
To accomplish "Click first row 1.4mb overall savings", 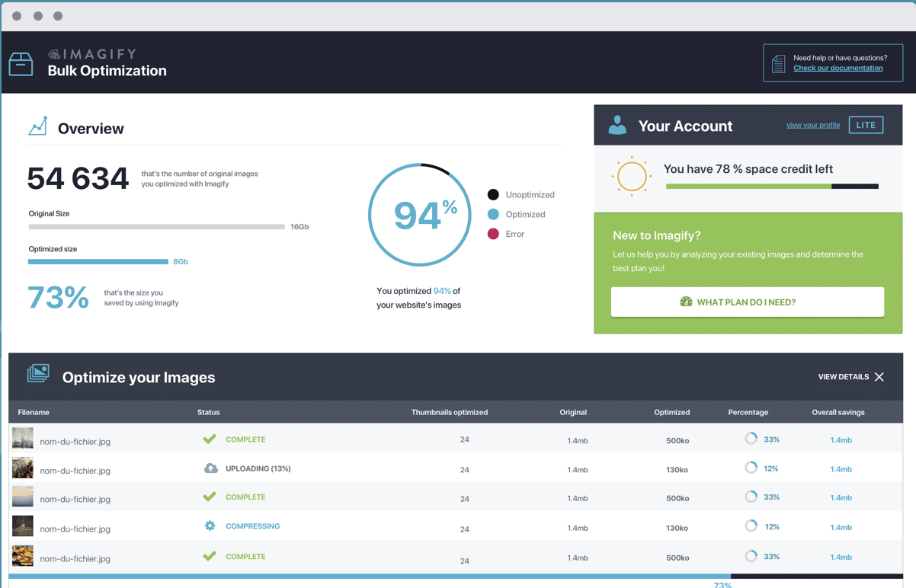I will [841, 440].
